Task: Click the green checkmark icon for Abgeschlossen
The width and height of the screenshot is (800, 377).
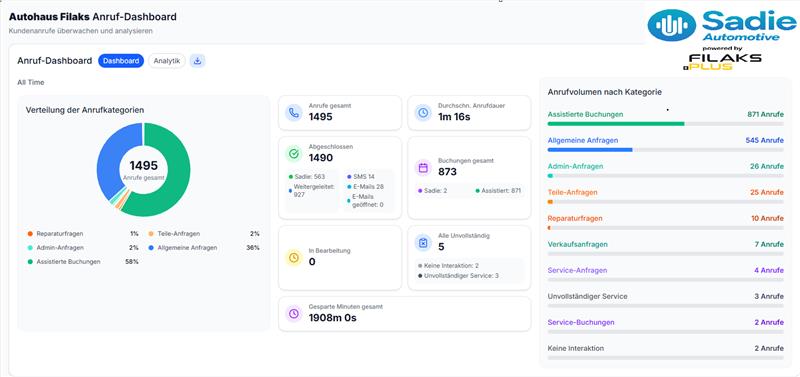Action: pyautogui.click(x=293, y=153)
